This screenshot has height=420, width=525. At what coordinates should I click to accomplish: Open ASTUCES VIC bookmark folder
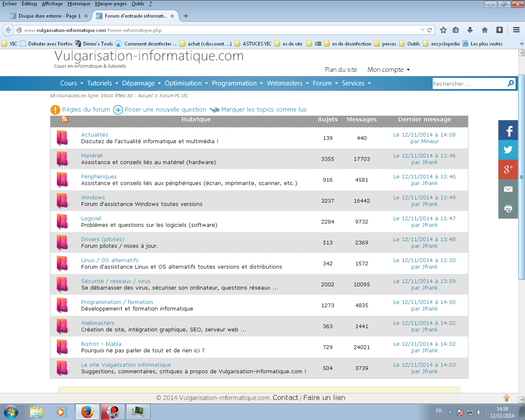click(x=253, y=43)
